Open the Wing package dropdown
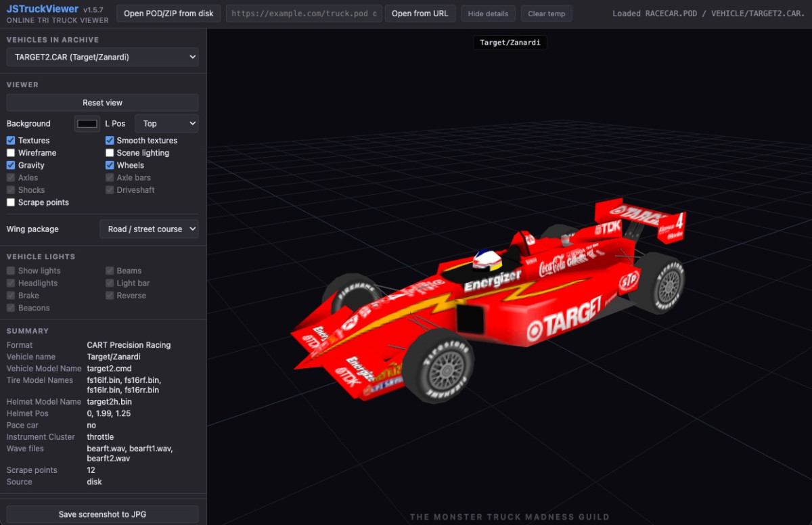This screenshot has height=525, width=812. pos(149,229)
